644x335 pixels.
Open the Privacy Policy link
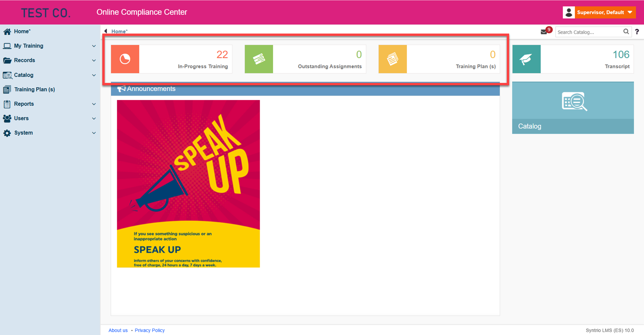[x=149, y=330]
